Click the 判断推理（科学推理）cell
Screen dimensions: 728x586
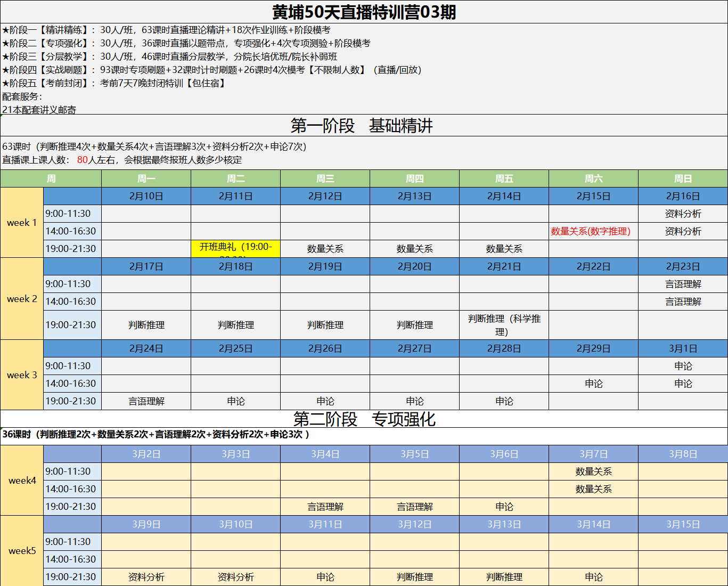coord(504,325)
